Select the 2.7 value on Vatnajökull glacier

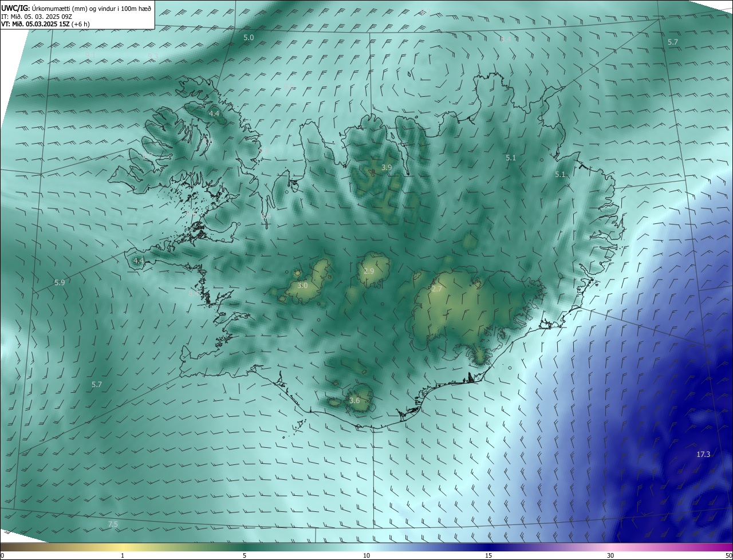coord(436,289)
